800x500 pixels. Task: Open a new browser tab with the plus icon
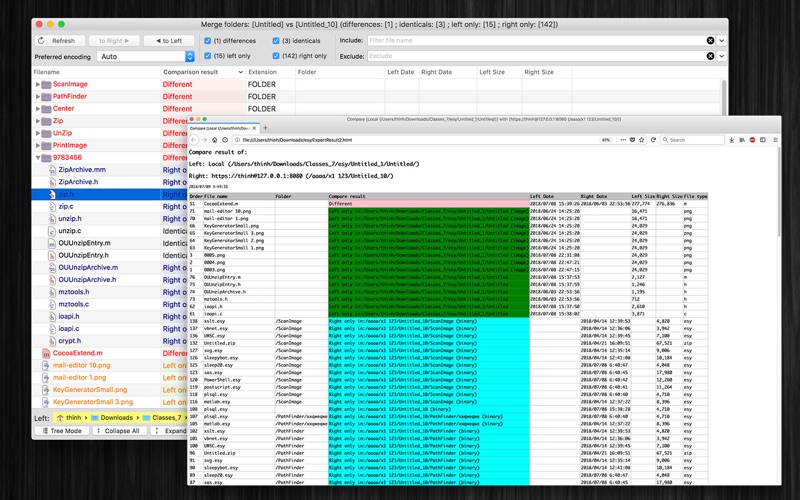(265, 128)
